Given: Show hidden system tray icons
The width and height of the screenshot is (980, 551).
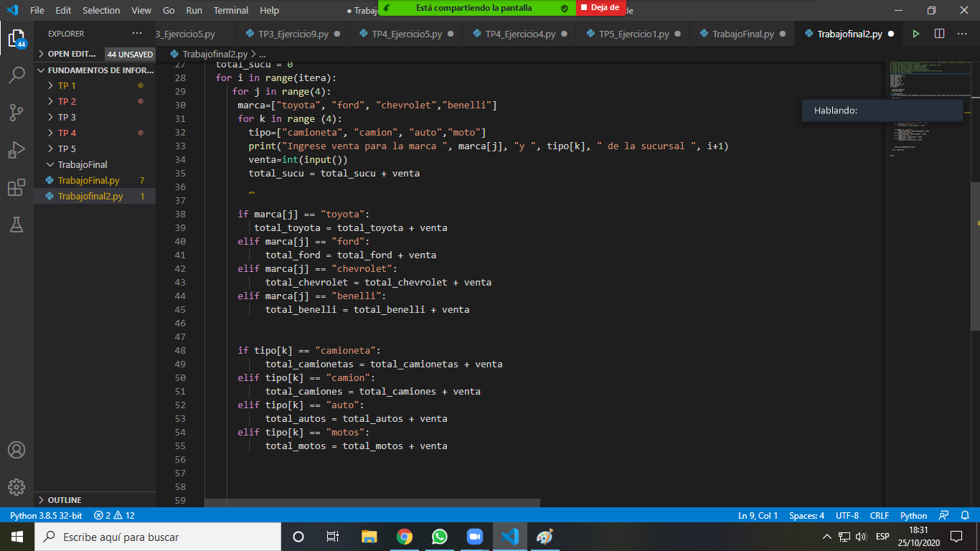Looking at the screenshot, I should 827,537.
